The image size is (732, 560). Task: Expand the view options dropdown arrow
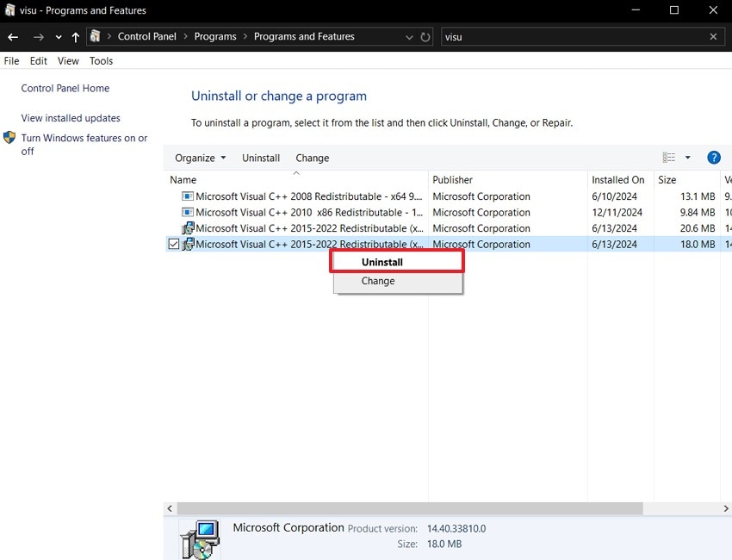tap(687, 158)
